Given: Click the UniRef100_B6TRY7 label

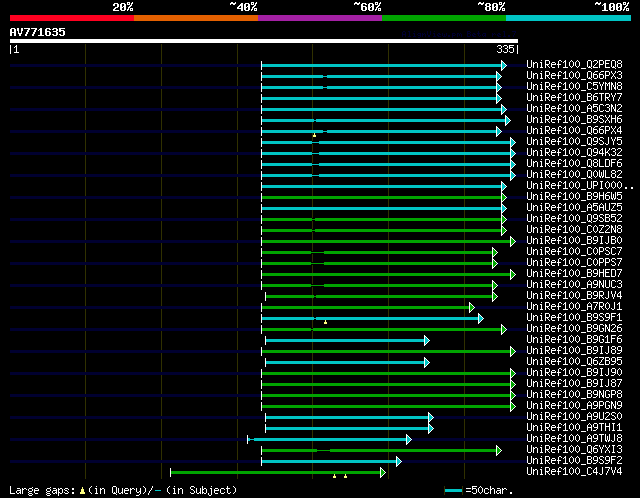Looking at the screenshot, I should coord(574,98).
